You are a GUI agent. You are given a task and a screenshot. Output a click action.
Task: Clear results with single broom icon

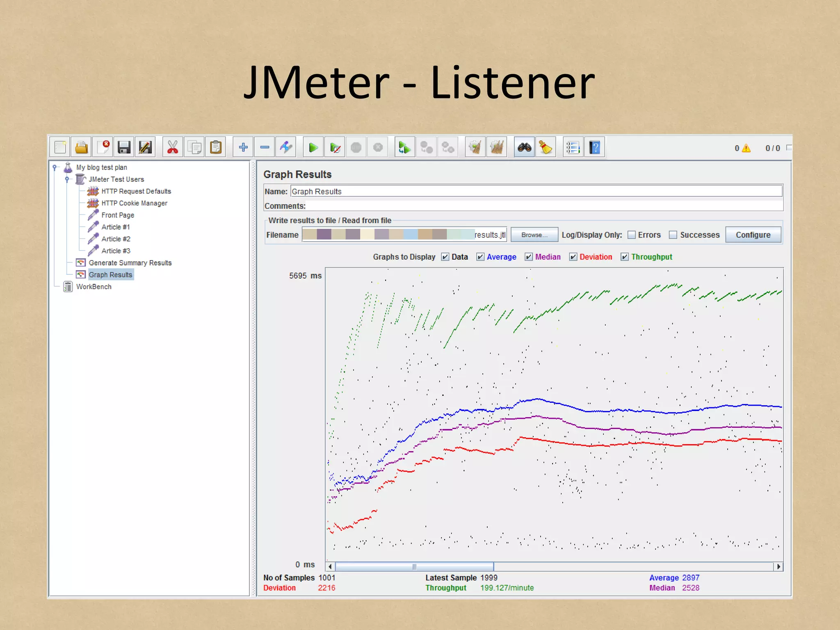click(475, 147)
